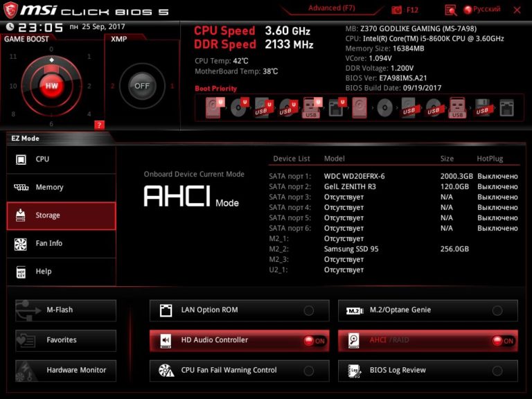Viewport: 532px width, 399px height.
Task: Enable M.2/Optane Genie
Action: [428, 310]
